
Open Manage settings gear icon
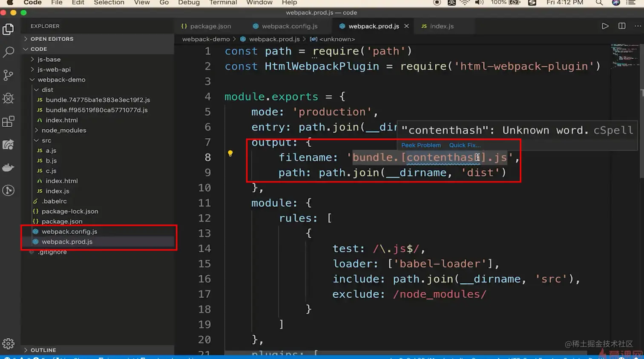pyautogui.click(x=8, y=343)
